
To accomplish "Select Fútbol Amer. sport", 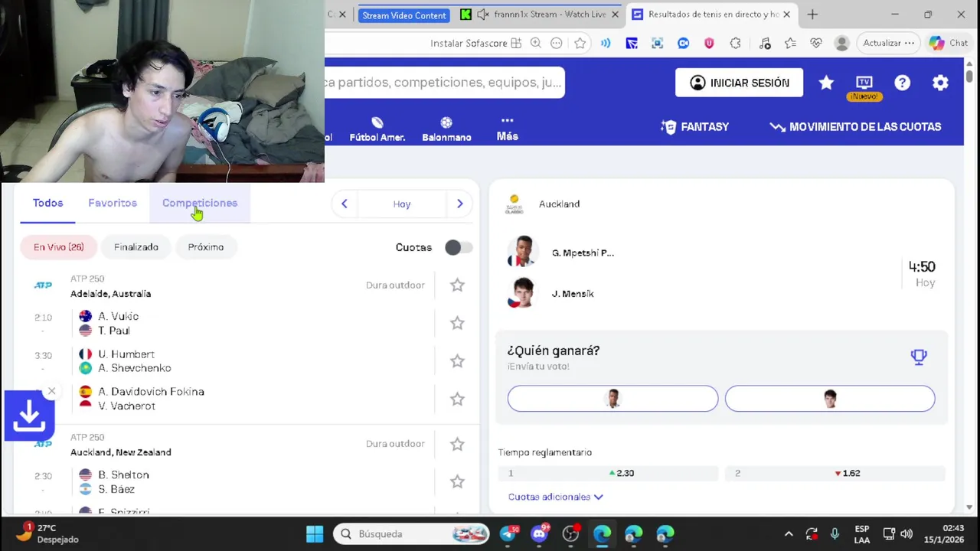I will tap(377, 129).
